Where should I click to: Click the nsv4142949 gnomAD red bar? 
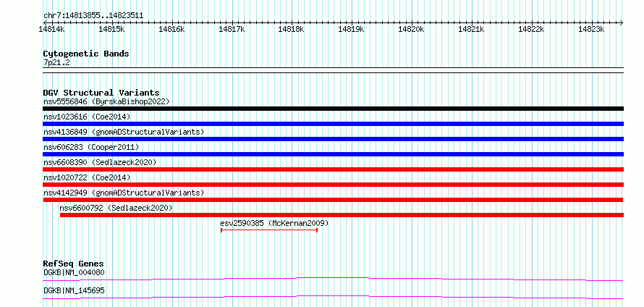pos(333,200)
